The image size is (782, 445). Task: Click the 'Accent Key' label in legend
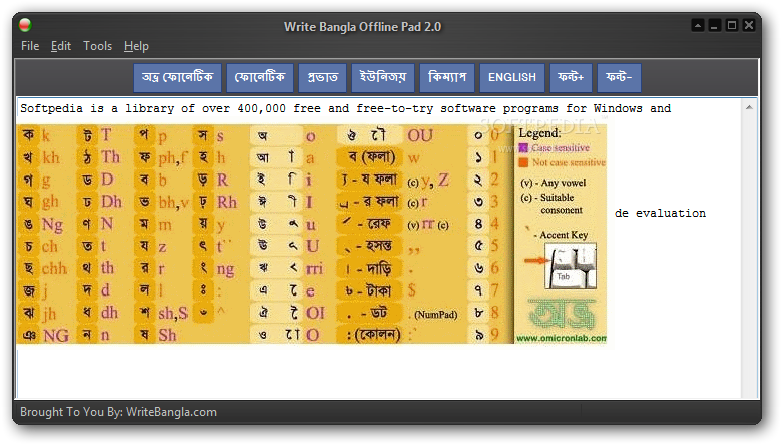[x=564, y=235]
